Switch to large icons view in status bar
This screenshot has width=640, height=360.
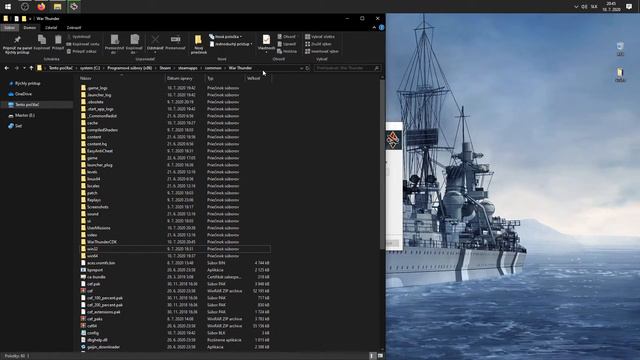click(x=380, y=356)
